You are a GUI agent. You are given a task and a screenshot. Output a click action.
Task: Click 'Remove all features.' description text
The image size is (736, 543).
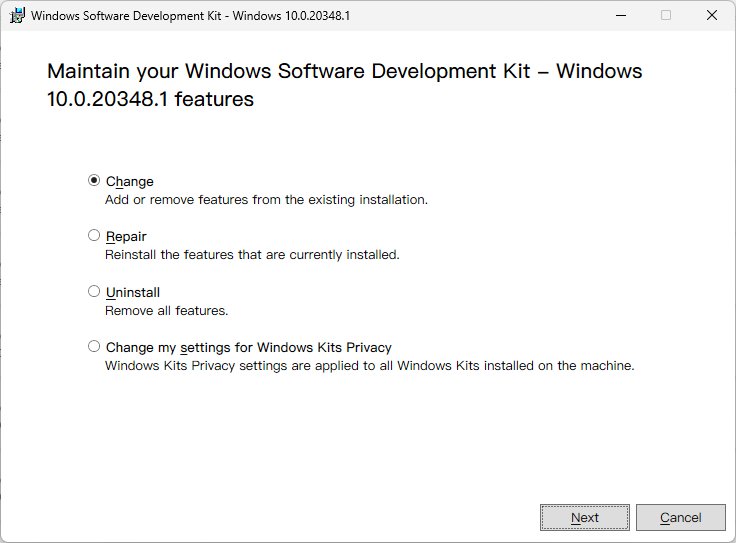coord(167,311)
